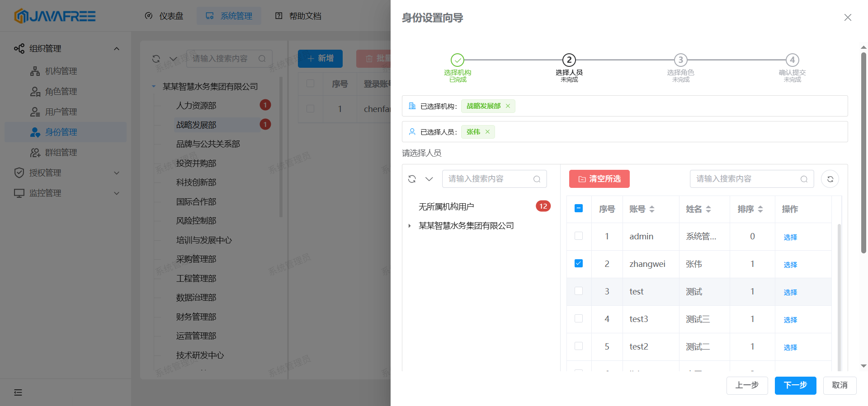Click the step 3 选择角色 circle
The height and width of the screenshot is (406, 868).
pos(680,60)
